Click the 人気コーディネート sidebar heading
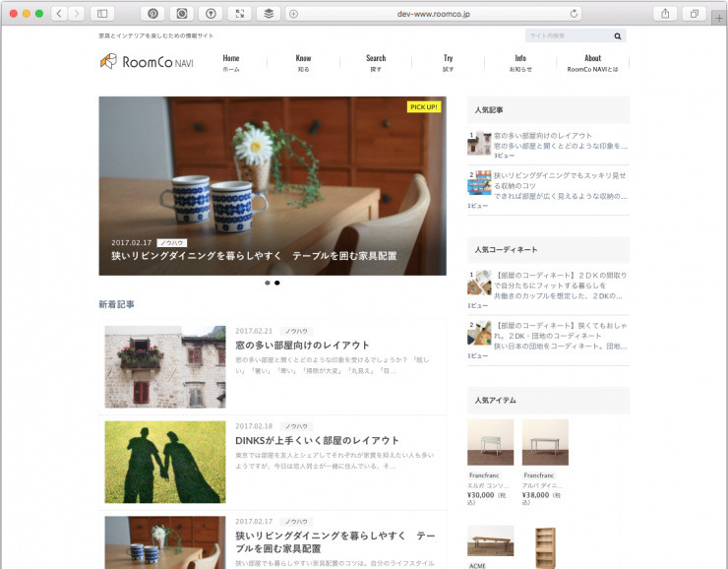 click(x=506, y=250)
